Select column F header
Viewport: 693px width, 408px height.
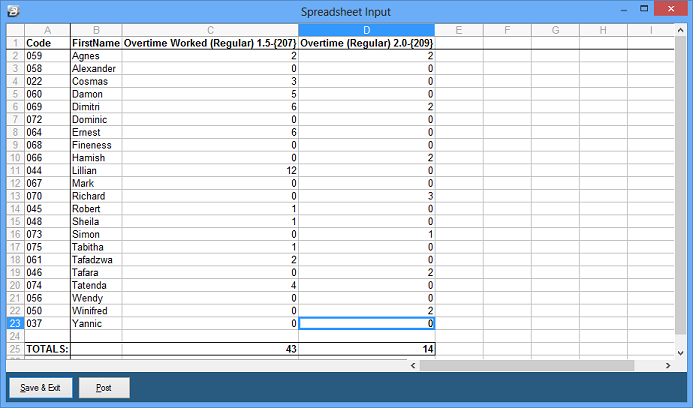pos(507,30)
